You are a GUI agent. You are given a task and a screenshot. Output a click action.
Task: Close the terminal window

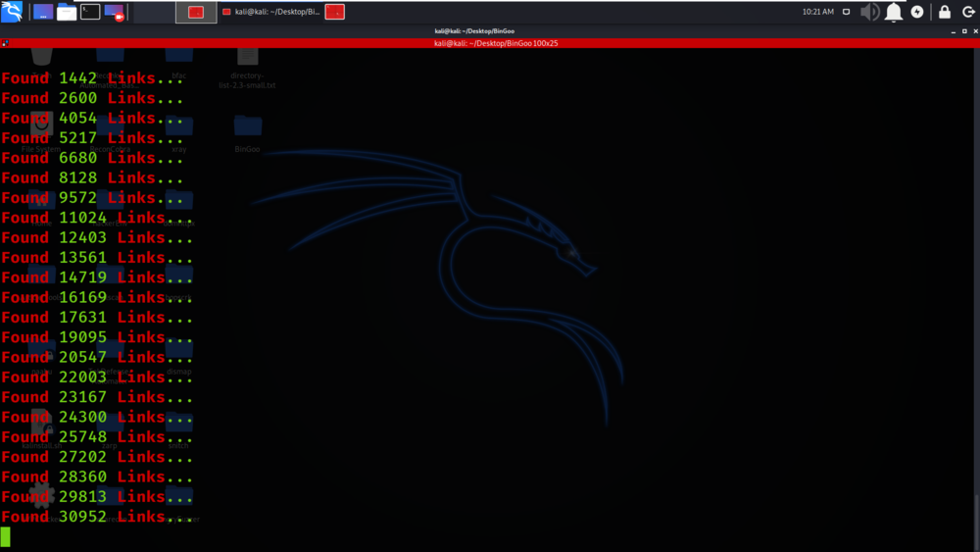[x=975, y=31]
